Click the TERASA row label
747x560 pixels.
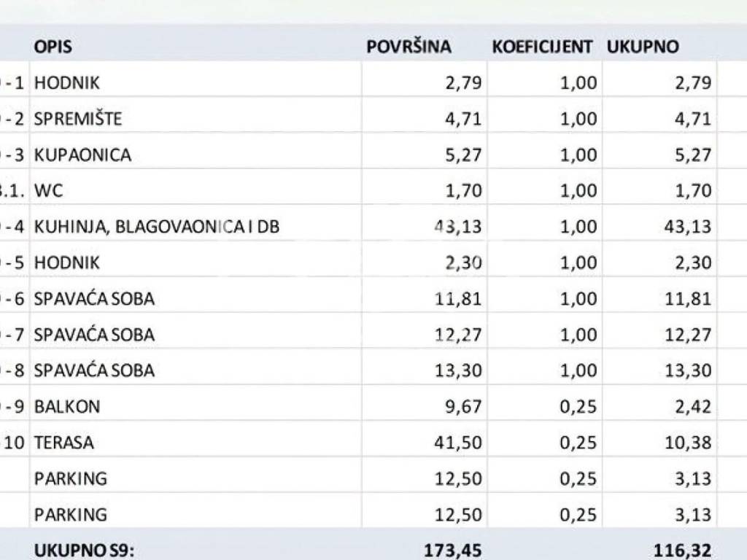64,443
